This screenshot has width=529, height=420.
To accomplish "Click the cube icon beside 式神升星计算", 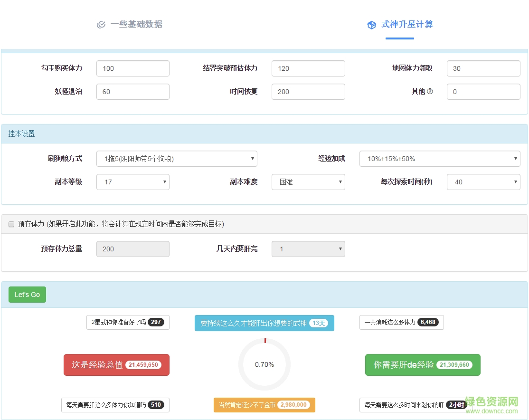I will pos(372,25).
